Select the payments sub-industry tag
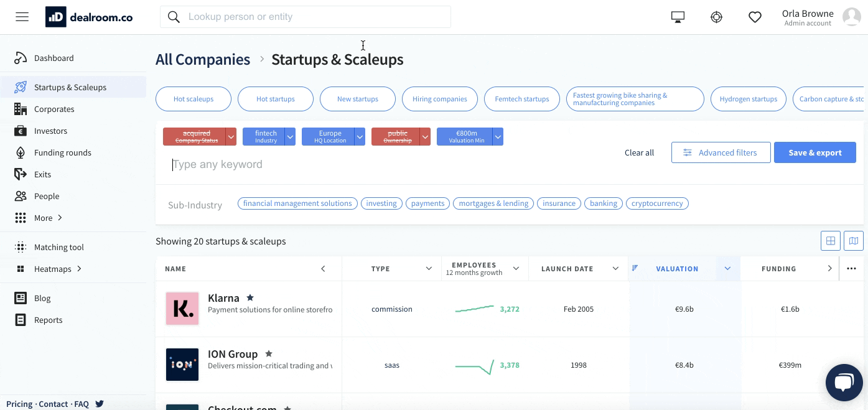This screenshot has height=410, width=868. [428, 203]
